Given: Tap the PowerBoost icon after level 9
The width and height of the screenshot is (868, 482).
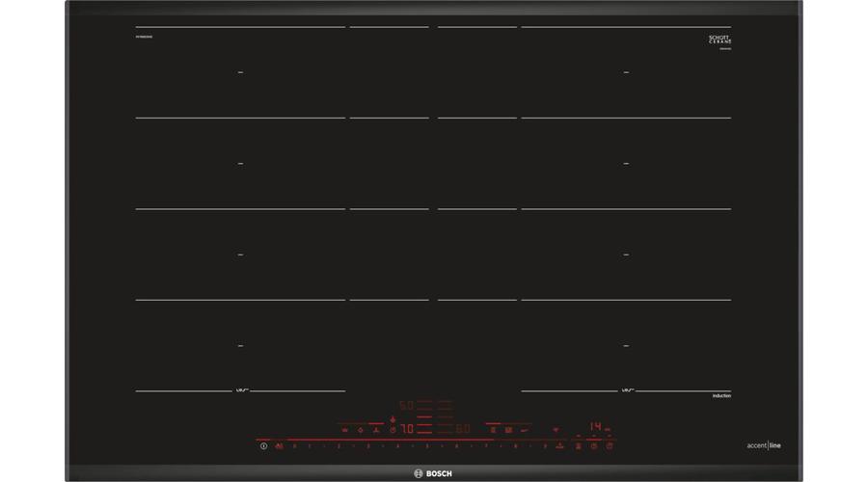Looking at the screenshot, I should pyautogui.click(x=559, y=445).
